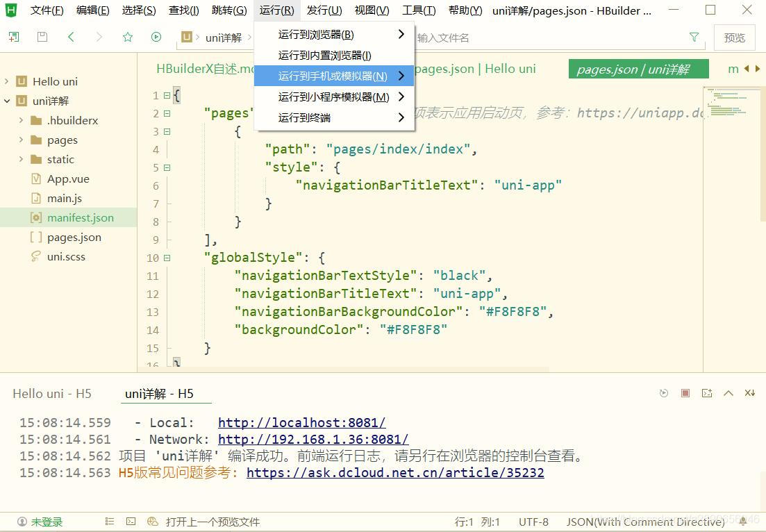Fold code at line 1
766x532 pixels.
167,95
